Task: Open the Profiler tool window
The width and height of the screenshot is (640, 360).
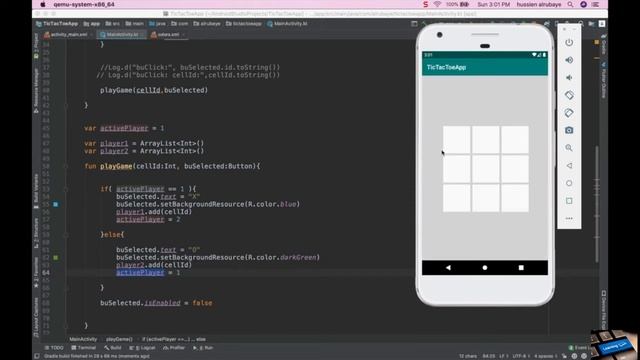Action: (x=174, y=348)
